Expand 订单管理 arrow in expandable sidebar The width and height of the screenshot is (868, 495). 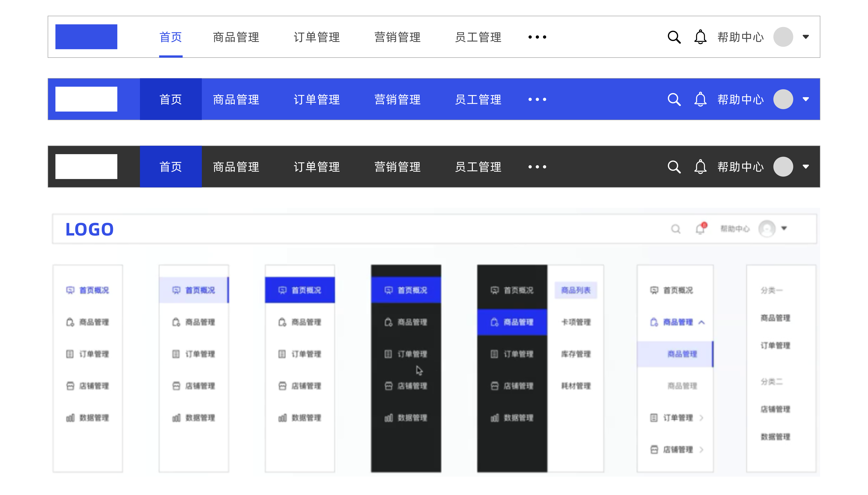701,418
